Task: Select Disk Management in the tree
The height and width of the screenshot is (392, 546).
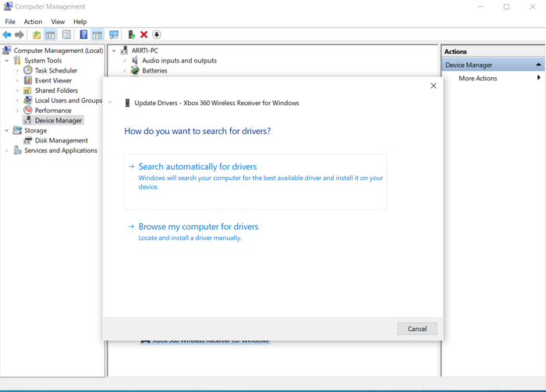Action: click(x=62, y=140)
